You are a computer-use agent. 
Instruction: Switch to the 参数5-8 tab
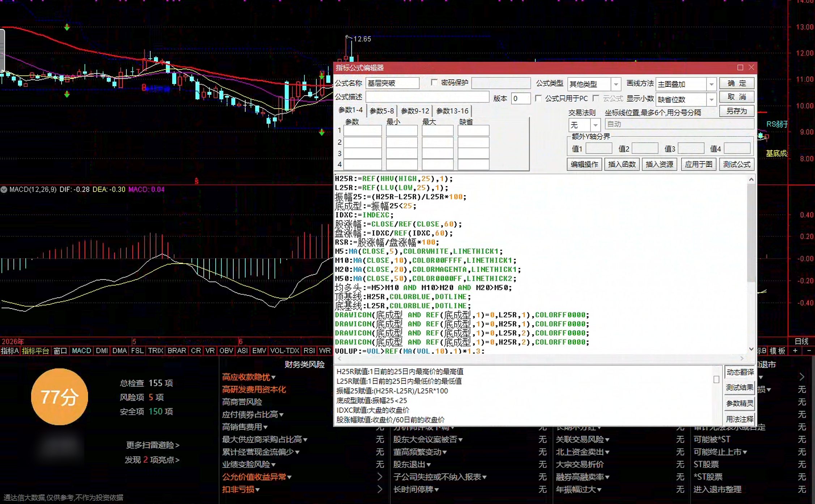(382, 111)
